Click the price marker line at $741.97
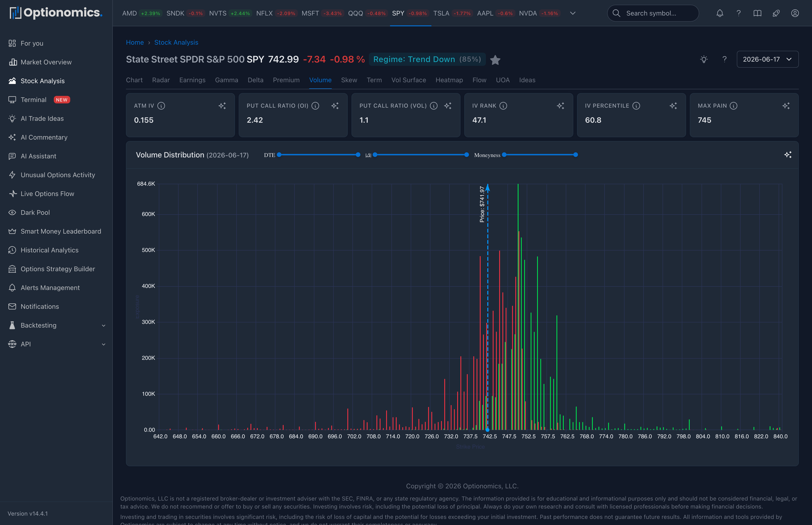This screenshot has width=812, height=525. [488, 307]
